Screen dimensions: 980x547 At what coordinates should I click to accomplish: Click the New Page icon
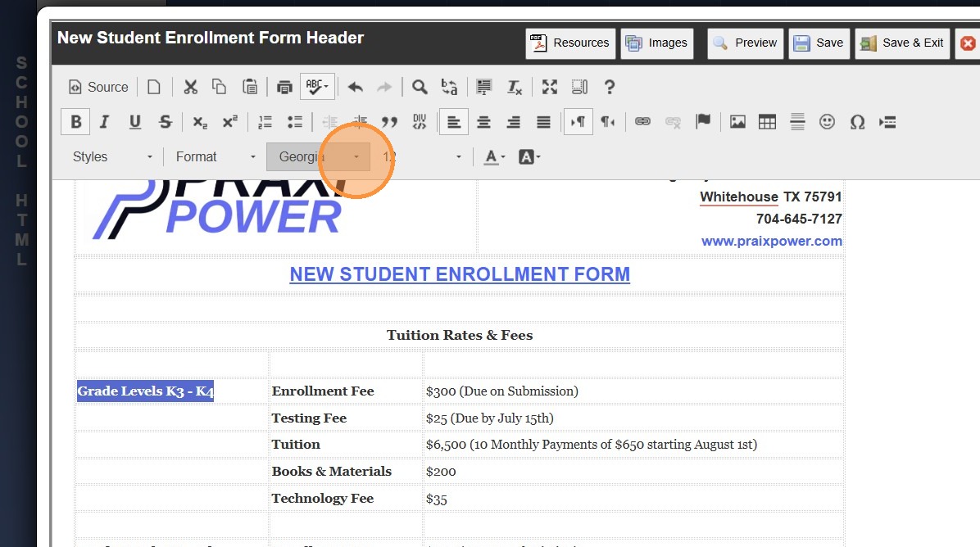coord(154,87)
